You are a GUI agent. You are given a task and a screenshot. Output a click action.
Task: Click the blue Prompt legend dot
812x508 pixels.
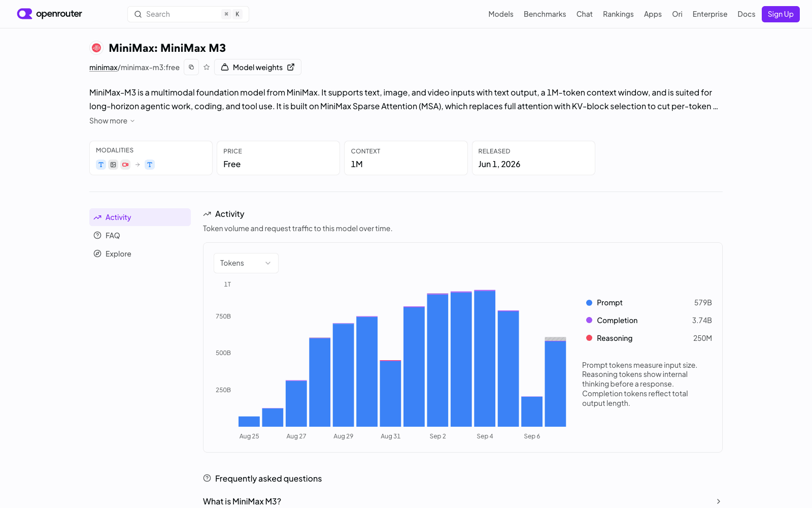(589, 303)
